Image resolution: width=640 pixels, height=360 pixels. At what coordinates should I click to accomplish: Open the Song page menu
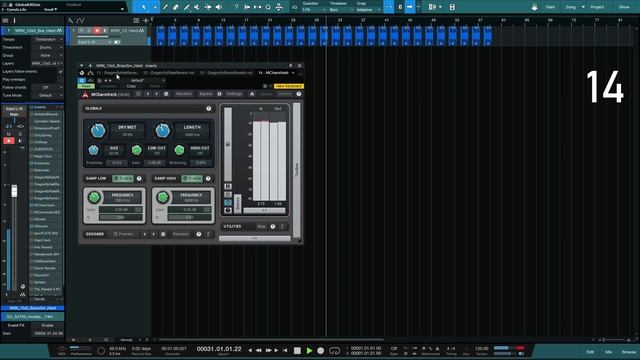click(x=571, y=7)
